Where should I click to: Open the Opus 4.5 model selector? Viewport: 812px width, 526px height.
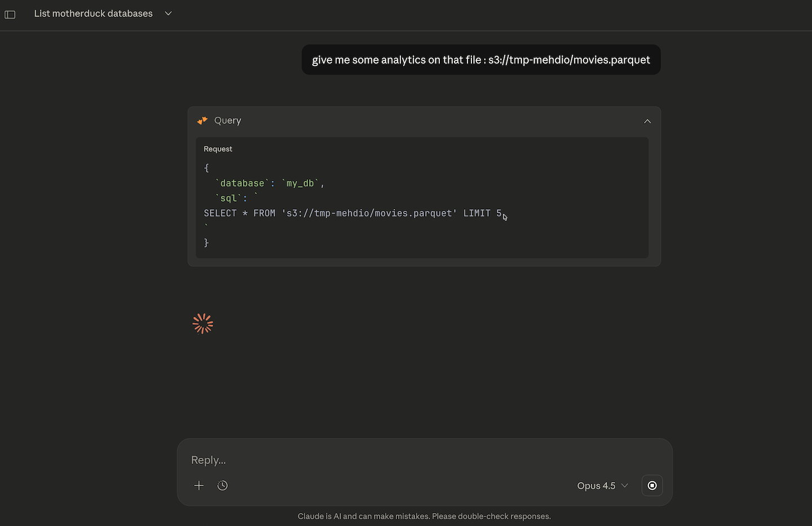pos(596,485)
